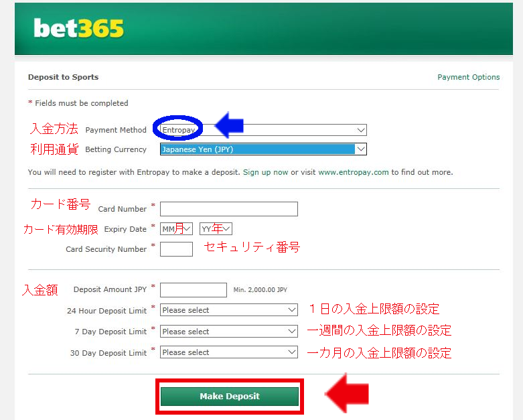Screen dimensions: 523x420
Task: Click the 'Deposit Amount JPY' label
Action: pos(110,289)
